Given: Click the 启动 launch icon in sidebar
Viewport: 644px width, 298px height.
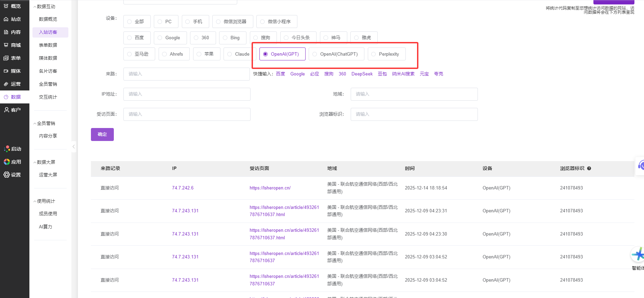Looking at the screenshot, I should click(7, 149).
